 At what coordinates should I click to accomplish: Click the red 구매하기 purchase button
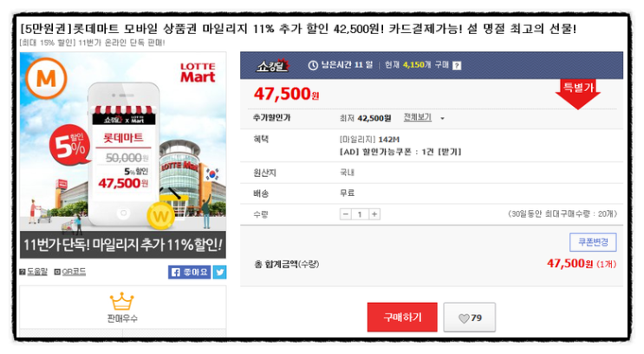pos(402,317)
